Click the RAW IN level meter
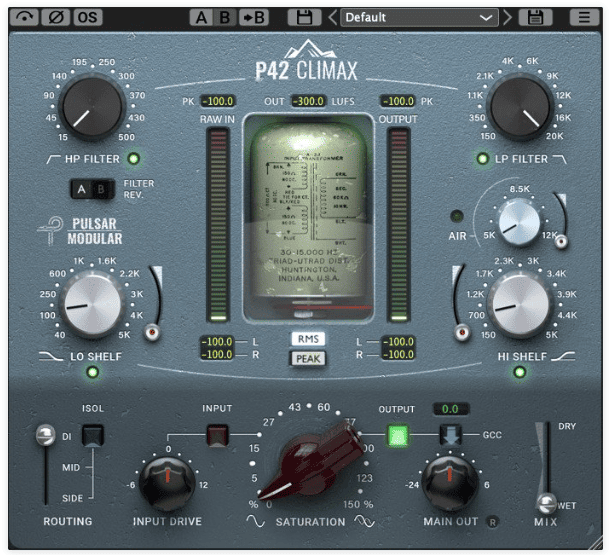This screenshot has height=555, width=612. point(218,225)
